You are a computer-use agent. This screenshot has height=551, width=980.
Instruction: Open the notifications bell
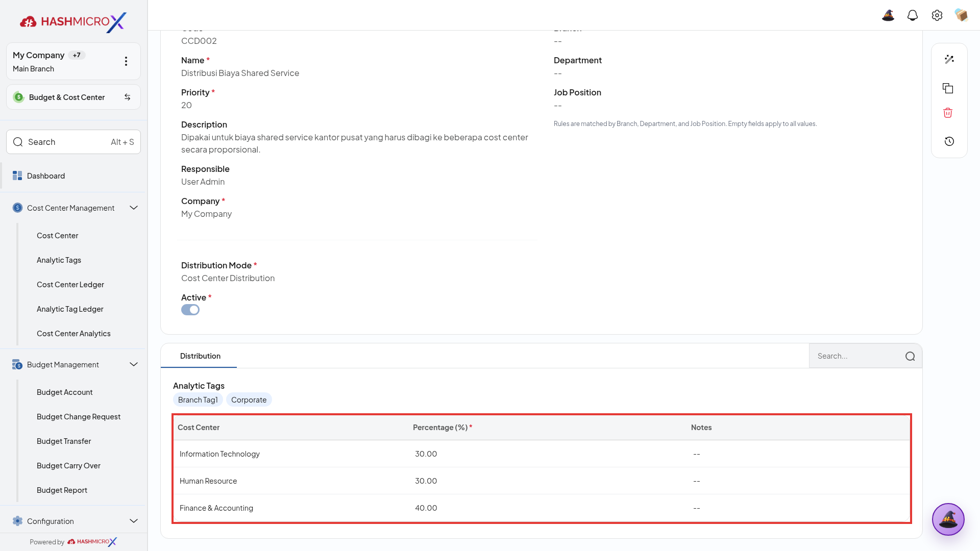click(x=913, y=15)
